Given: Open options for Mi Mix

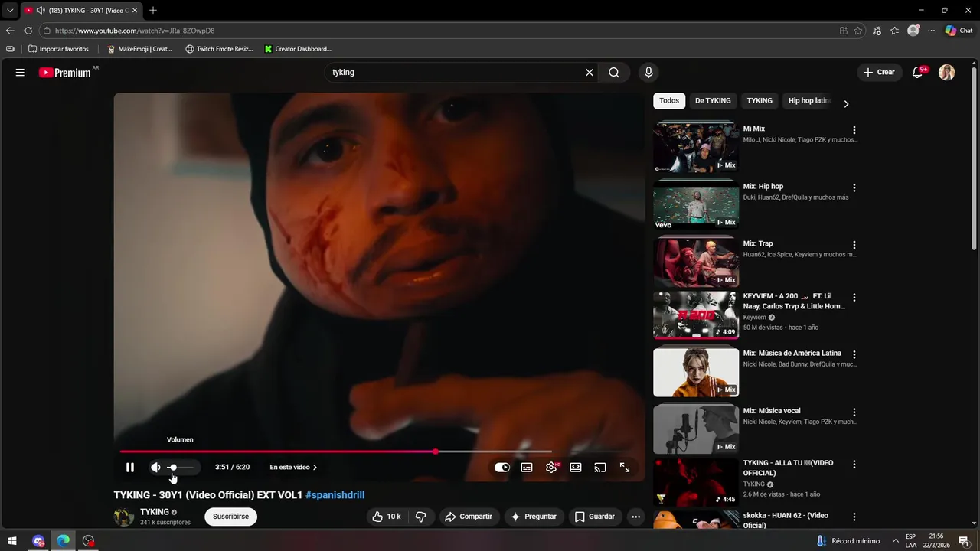Looking at the screenshot, I should pyautogui.click(x=854, y=130).
